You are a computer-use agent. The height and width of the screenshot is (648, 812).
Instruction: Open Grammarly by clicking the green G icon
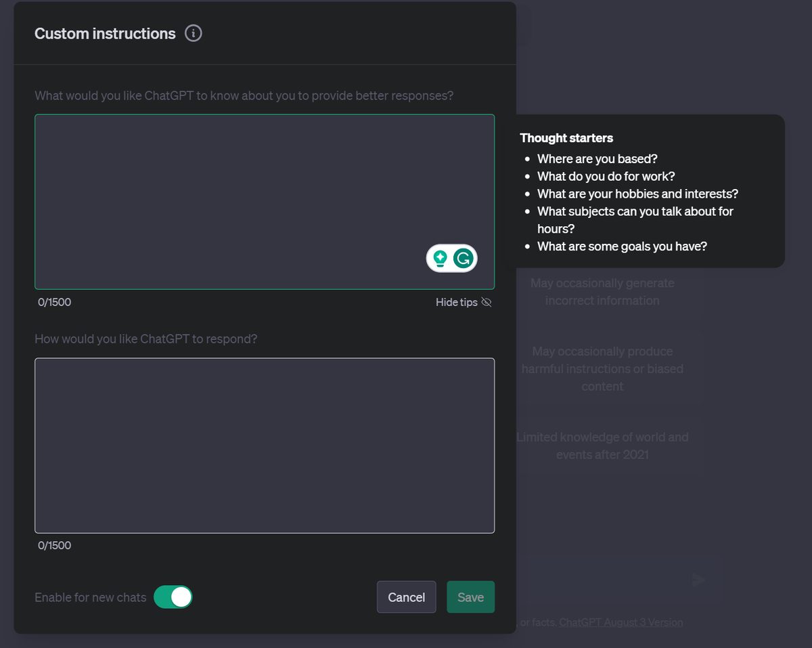coord(465,258)
